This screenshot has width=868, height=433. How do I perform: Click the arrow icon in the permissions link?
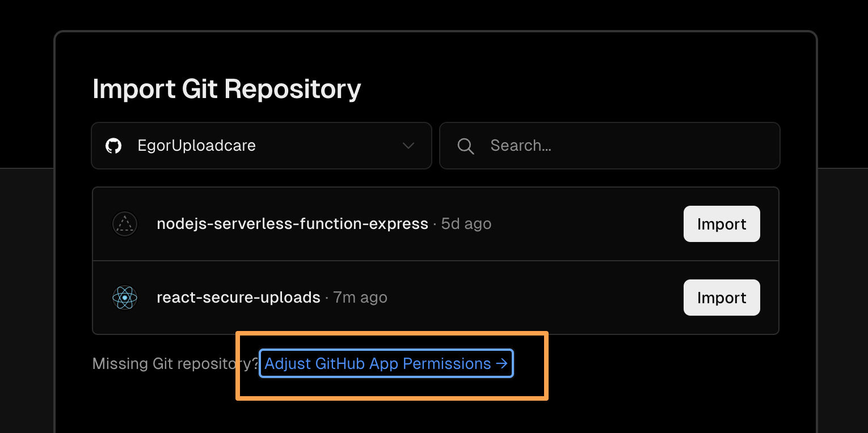(x=502, y=363)
